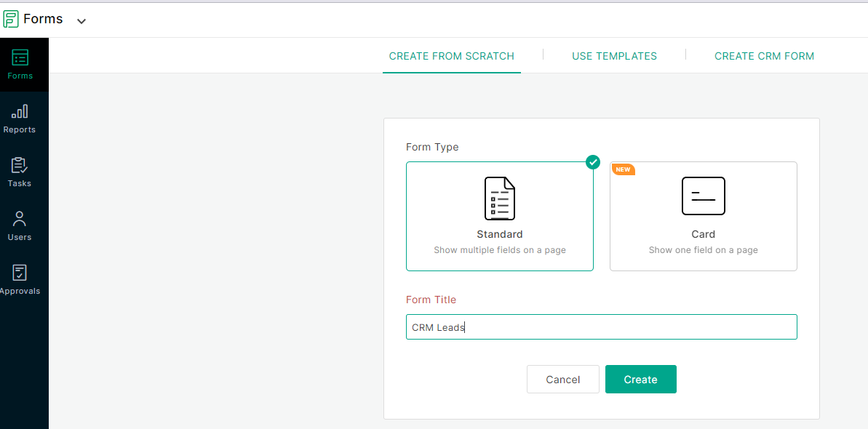Click the Card form field icon
The image size is (868, 429).
click(x=703, y=196)
